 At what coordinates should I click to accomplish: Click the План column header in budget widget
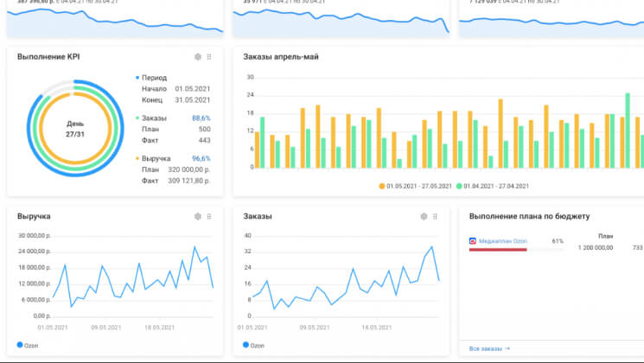[x=605, y=236]
